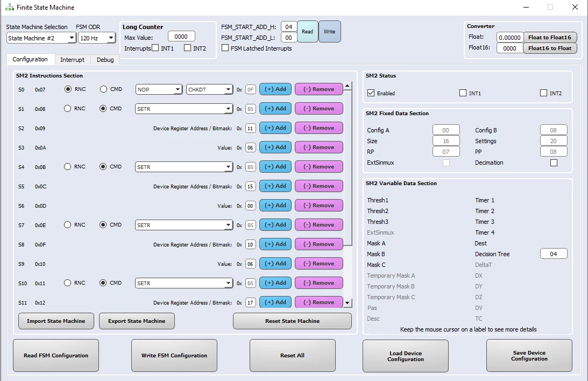Click Export State Machine button
This screenshot has height=381, width=588.
point(137,321)
